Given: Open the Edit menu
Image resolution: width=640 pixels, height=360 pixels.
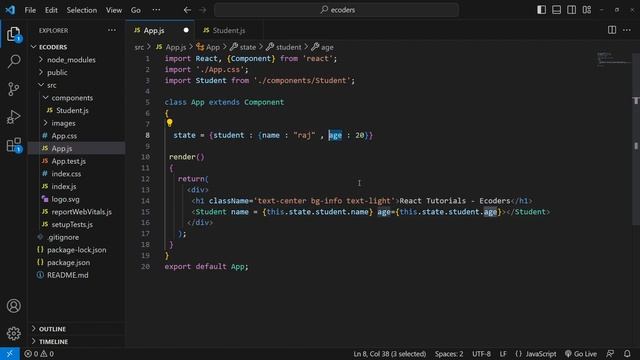Looking at the screenshot, I should [51, 10].
